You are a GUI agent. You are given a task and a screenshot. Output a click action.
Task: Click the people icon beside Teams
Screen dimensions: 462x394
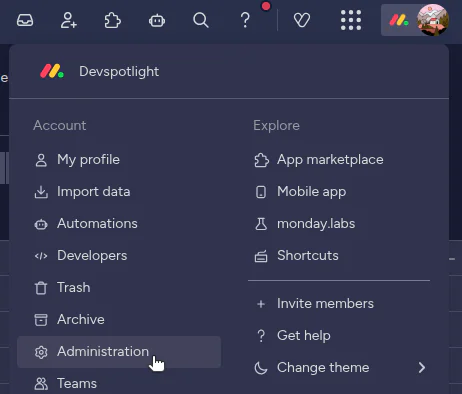(x=41, y=384)
